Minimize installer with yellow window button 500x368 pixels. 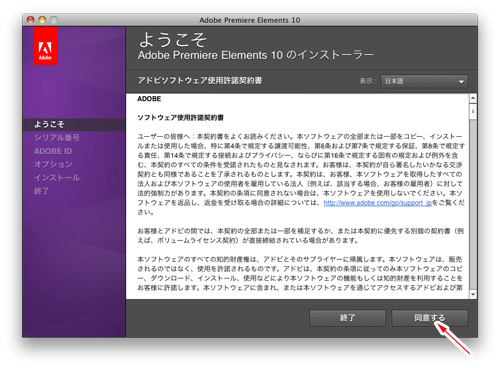point(42,20)
